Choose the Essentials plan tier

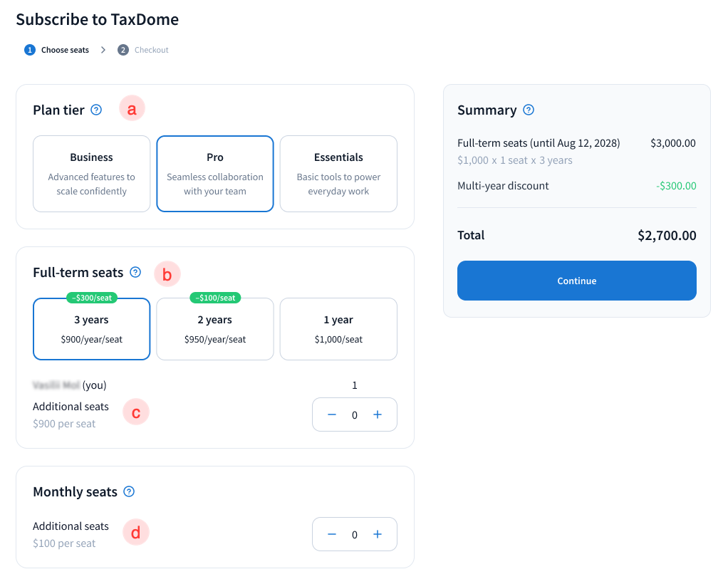pyautogui.click(x=338, y=174)
